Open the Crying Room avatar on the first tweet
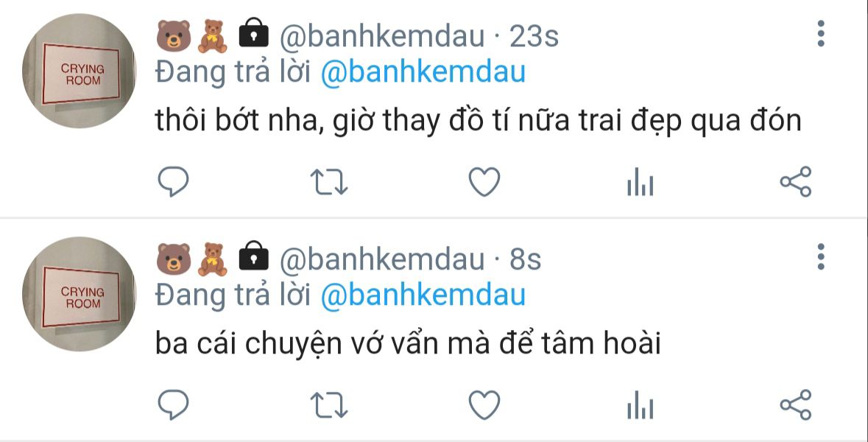 tap(80, 71)
